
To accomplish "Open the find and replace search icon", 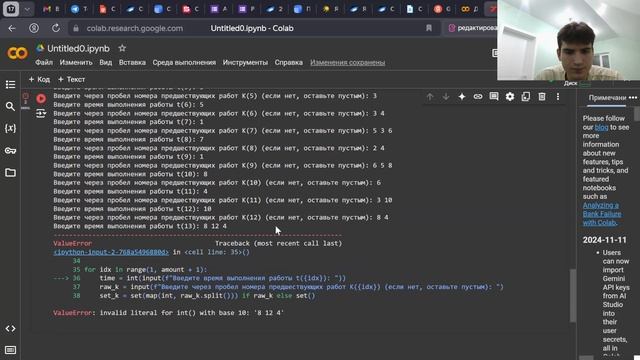I will [10, 107].
